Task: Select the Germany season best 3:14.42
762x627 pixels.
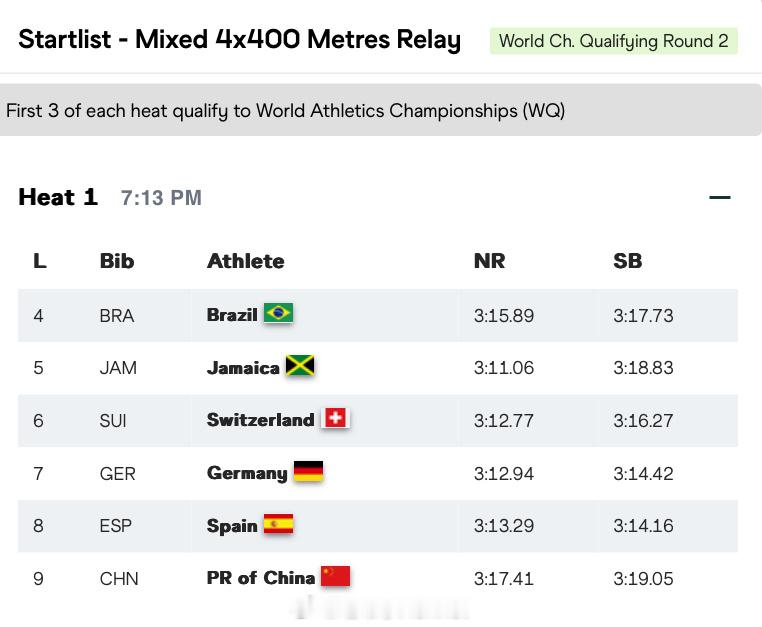Action: (643, 473)
